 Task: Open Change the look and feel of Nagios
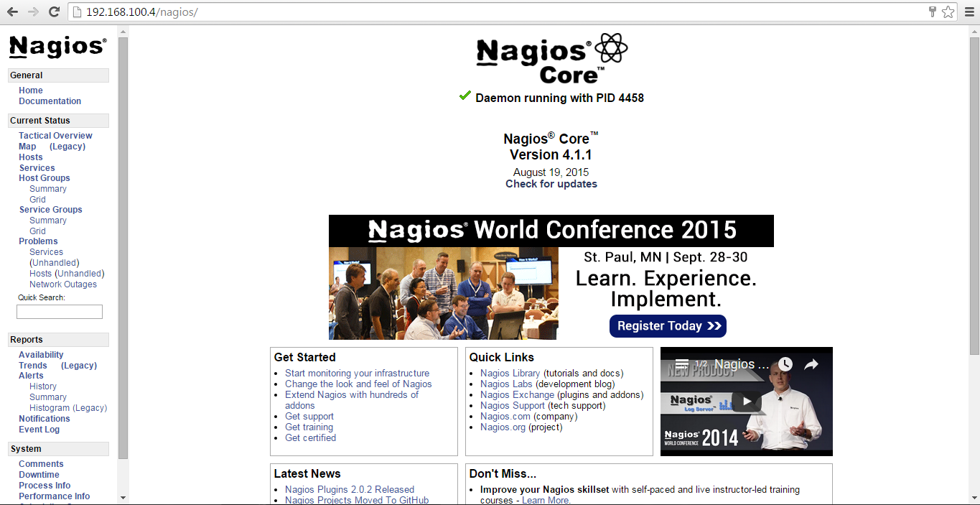[358, 384]
